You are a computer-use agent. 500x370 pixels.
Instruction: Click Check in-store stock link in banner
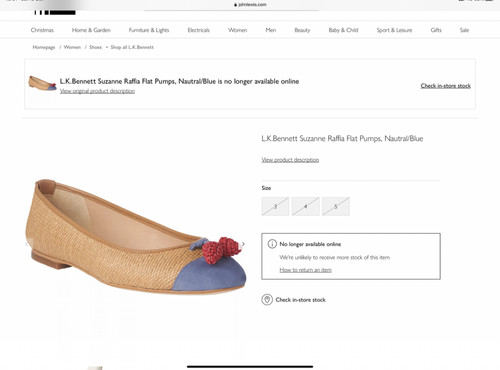tap(446, 86)
